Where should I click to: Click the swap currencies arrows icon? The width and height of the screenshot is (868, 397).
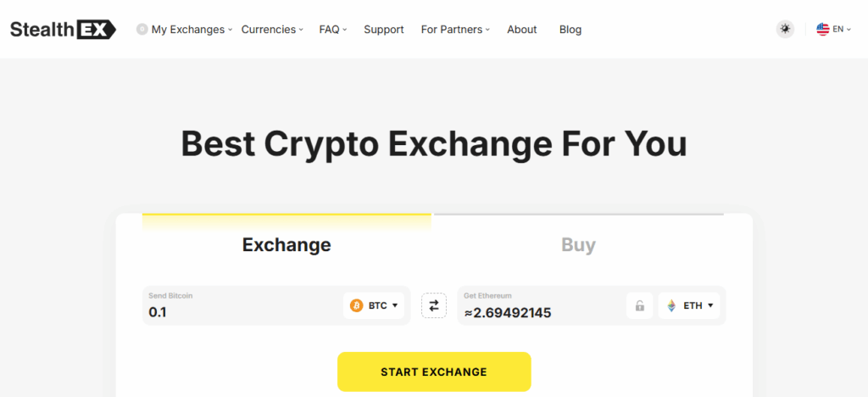tap(434, 305)
